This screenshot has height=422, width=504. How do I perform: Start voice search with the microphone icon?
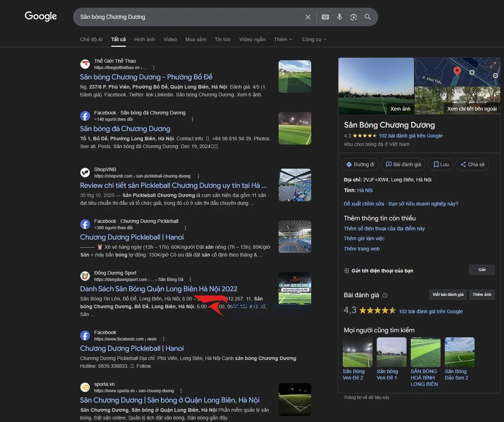coord(339,17)
